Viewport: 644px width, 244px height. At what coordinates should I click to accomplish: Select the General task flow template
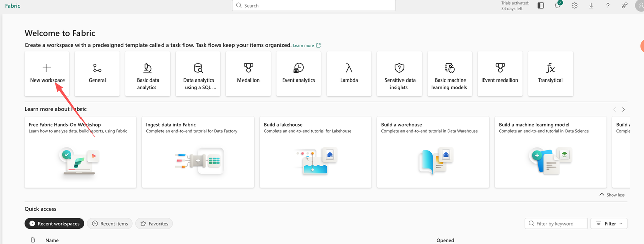coord(97,73)
